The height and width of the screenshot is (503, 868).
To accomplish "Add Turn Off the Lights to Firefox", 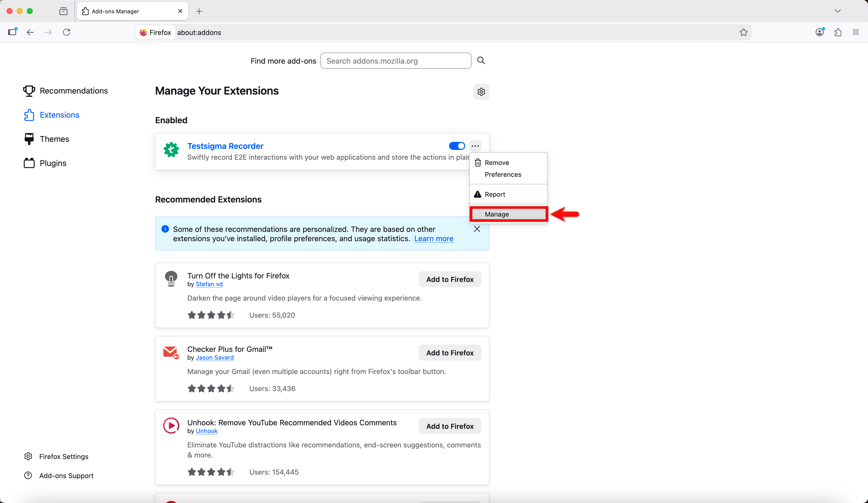I will [450, 279].
